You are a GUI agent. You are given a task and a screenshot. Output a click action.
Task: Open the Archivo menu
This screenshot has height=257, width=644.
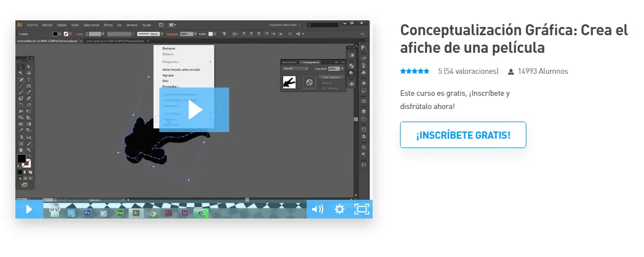(32, 25)
